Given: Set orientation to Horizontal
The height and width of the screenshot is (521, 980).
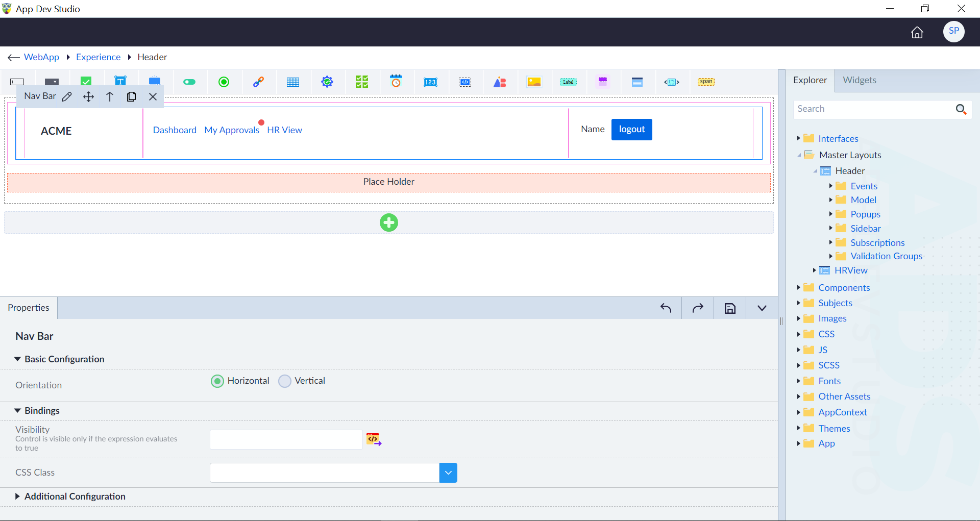Looking at the screenshot, I should tap(217, 381).
